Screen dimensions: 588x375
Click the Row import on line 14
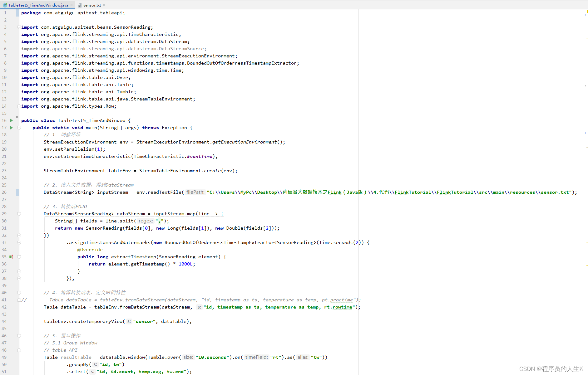coord(69,106)
